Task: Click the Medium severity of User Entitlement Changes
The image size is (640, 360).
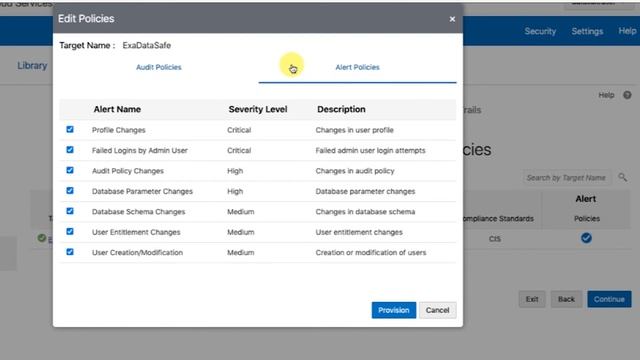Action: pyautogui.click(x=241, y=232)
